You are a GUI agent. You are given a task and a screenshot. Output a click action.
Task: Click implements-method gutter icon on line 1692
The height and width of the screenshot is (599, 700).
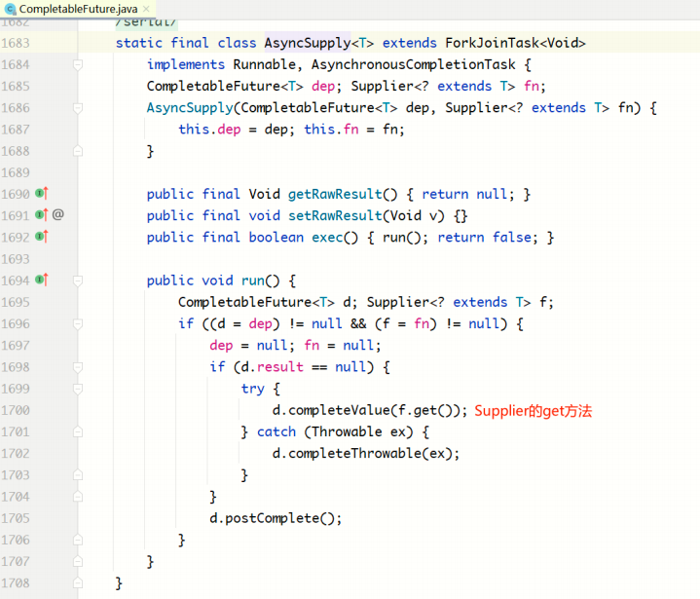(42, 237)
